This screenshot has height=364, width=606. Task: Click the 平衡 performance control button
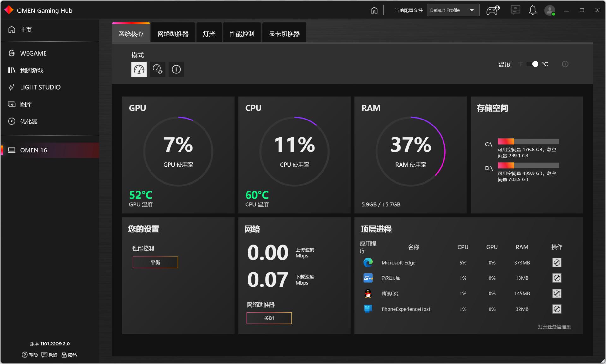click(155, 262)
